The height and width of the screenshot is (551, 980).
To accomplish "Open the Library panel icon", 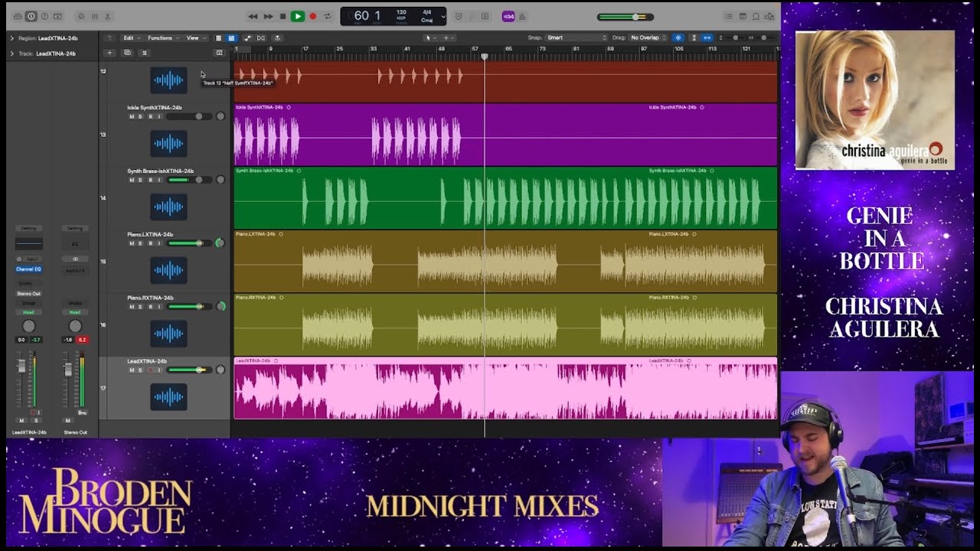I will [18, 16].
